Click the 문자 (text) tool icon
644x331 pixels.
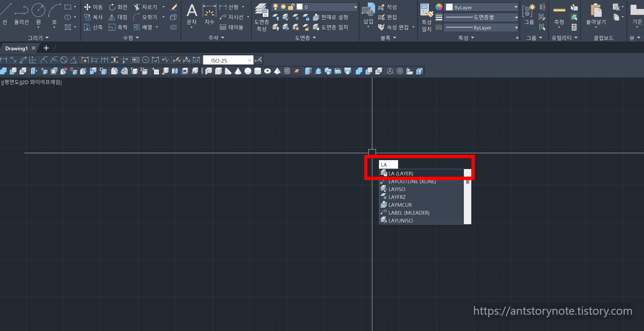click(x=192, y=11)
